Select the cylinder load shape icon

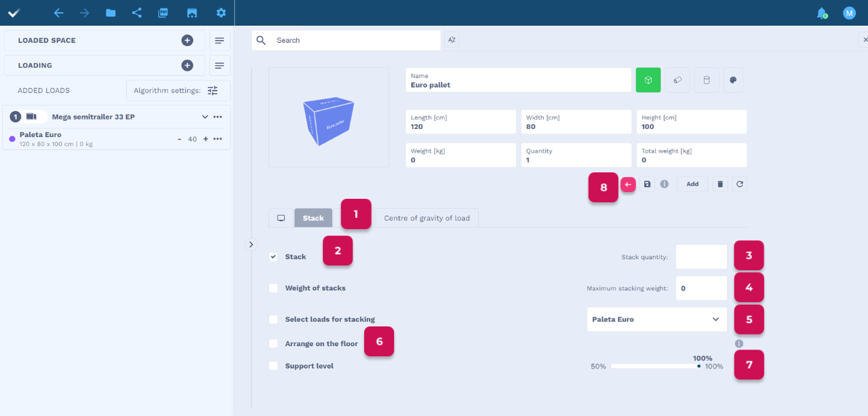[706, 80]
